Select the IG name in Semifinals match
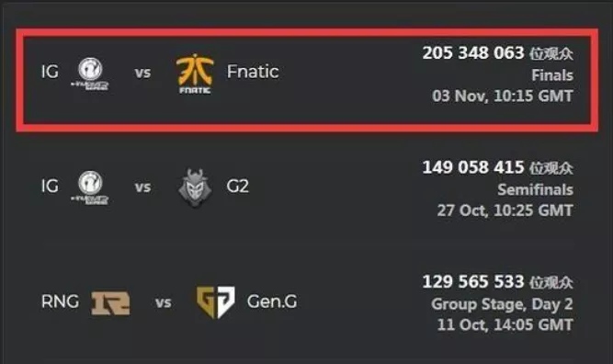This screenshot has width=613, height=364. coord(50,186)
